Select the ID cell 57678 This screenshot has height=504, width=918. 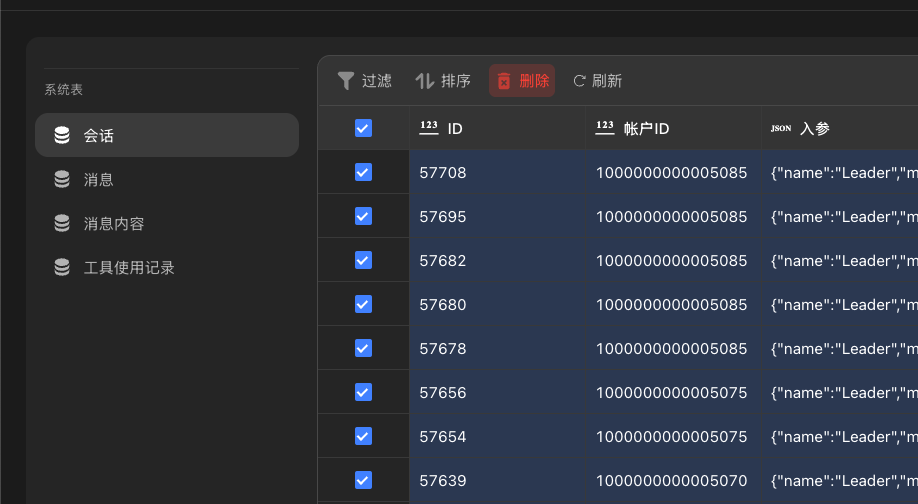pos(497,348)
